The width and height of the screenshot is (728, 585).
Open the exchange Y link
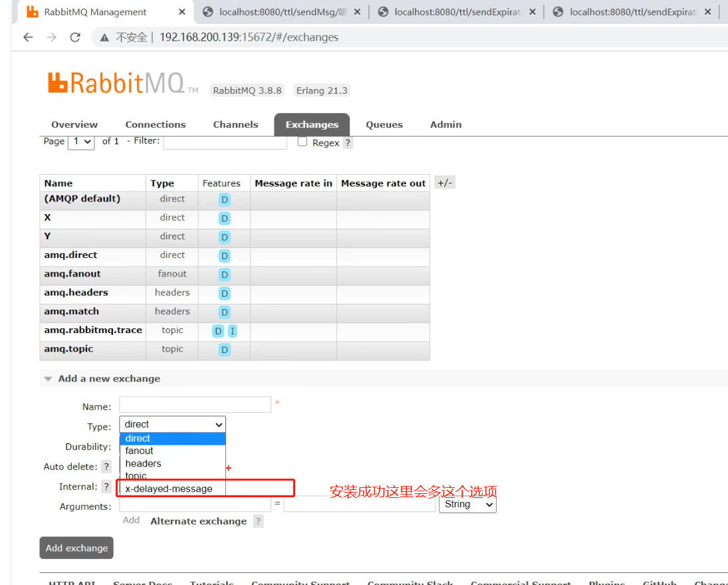tap(47, 236)
